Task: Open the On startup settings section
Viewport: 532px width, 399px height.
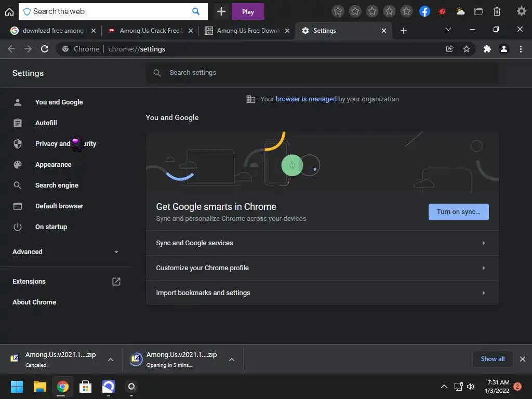Action: (x=51, y=227)
